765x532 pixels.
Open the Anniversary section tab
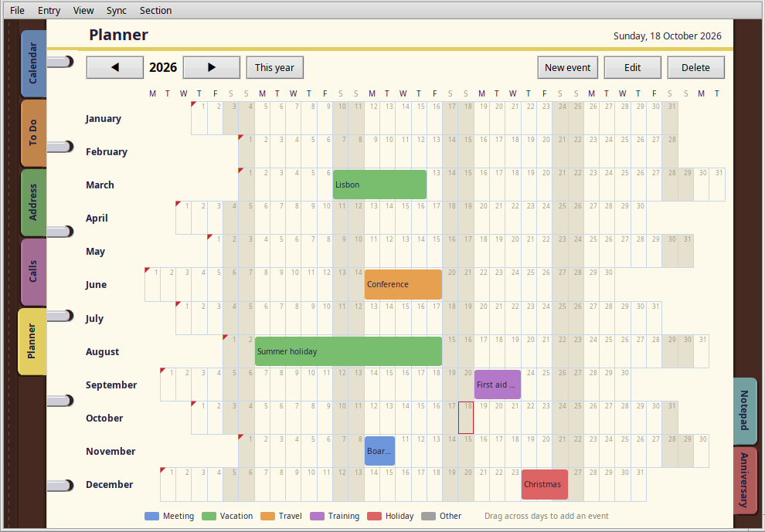pos(745,480)
